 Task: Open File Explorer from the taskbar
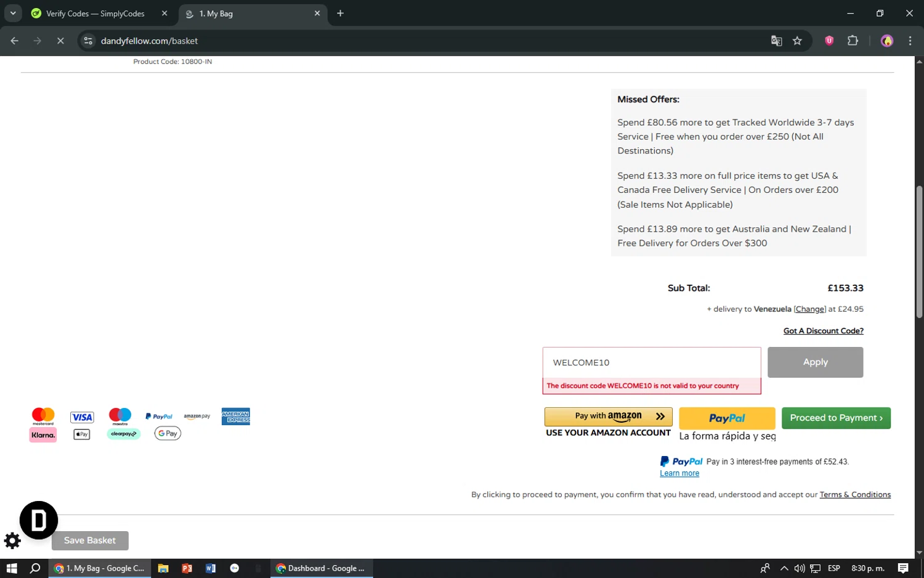pos(163,568)
